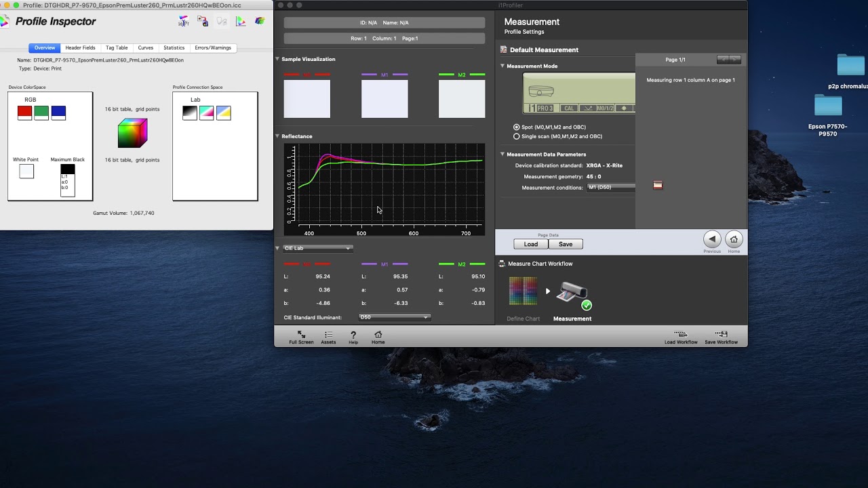Click the reflectance spectral graph
The height and width of the screenshot is (488, 868).
coord(384,190)
